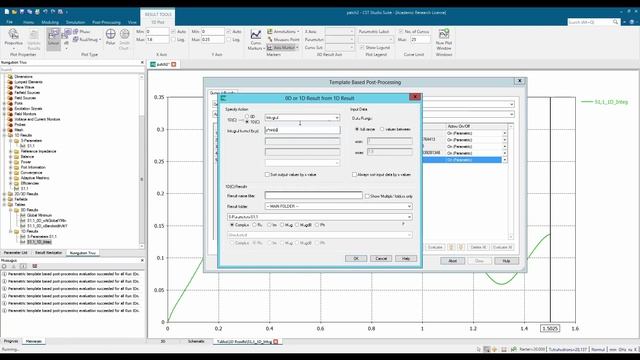
Task: Switch to the Parameter List tab
Action: (x=16, y=253)
